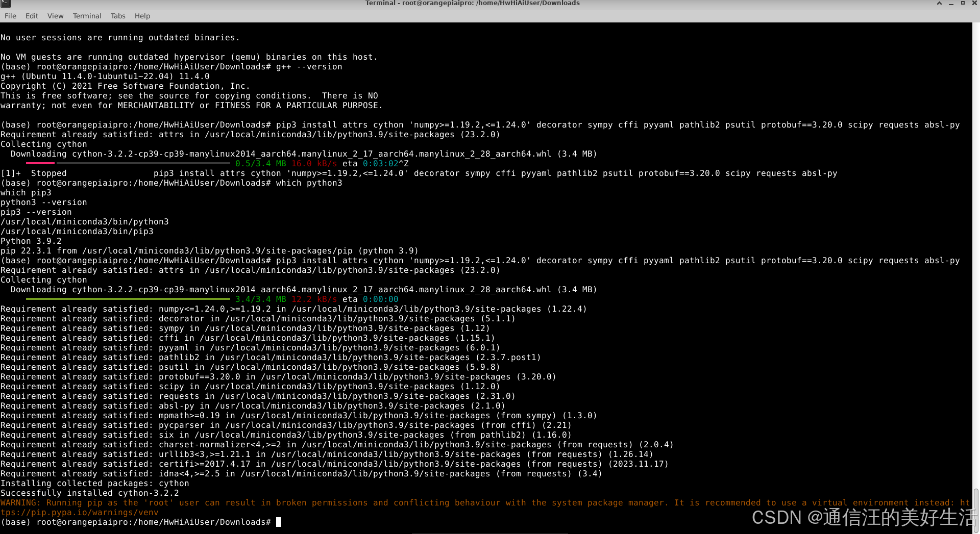This screenshot has width=980, height=534.
Task: Click the interrupted red download progress bar
Action: (40, 163)
